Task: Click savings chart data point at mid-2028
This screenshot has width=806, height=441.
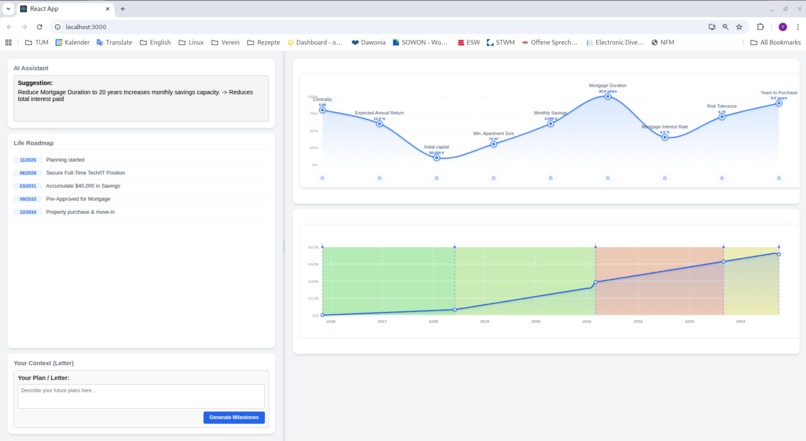Action: pos(454,310)
